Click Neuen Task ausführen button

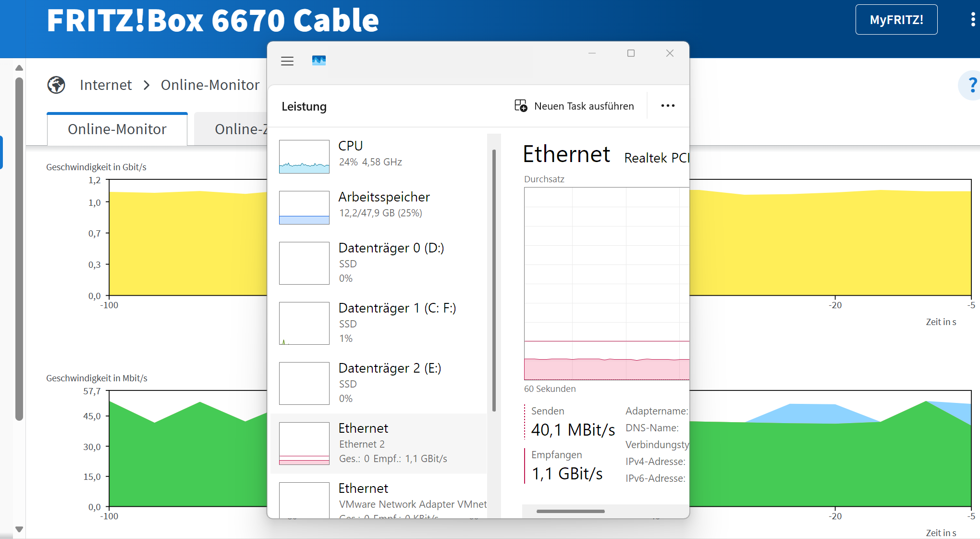(584, 106)
